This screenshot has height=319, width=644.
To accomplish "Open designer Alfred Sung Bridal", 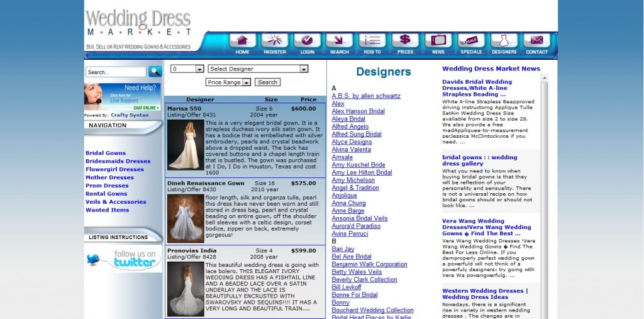I will click(357, 135).
